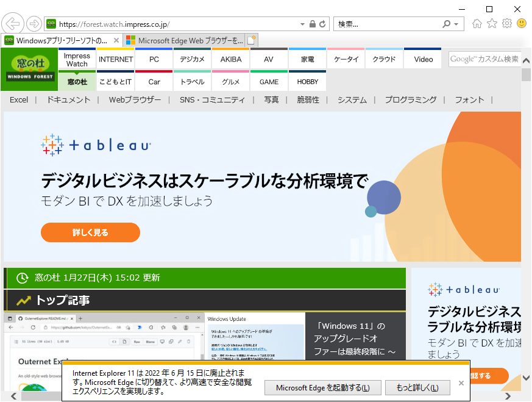The height and width of the screenshot is (402, 532).
Task: Expand the address bar history dropdown
Action: pyautogui.click(x=301, y=24)
